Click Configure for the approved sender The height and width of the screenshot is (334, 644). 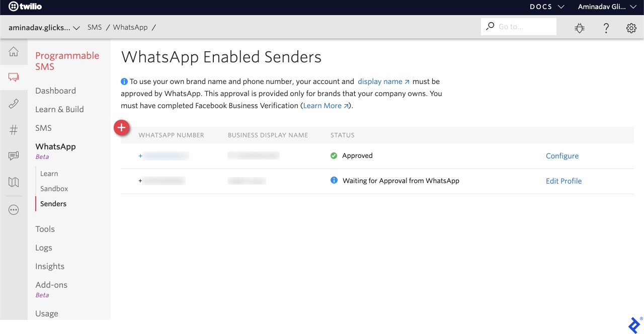click(x=562, y=156)
